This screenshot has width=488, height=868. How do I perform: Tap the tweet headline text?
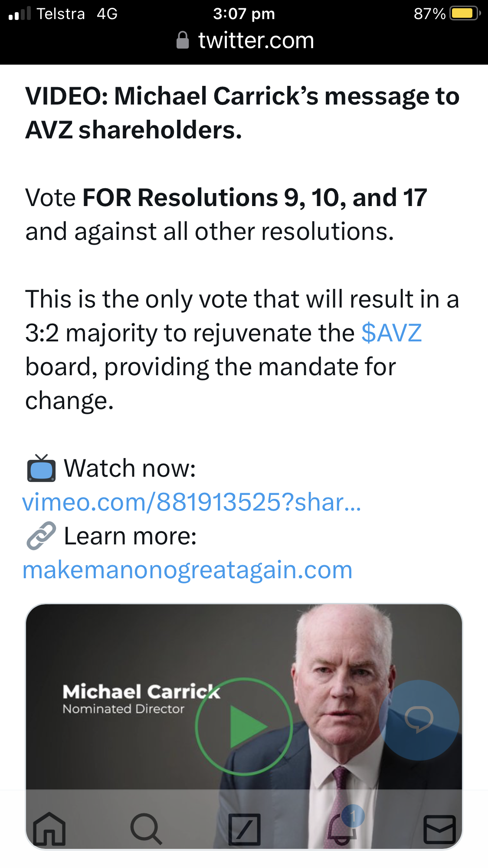click(242, 113)
